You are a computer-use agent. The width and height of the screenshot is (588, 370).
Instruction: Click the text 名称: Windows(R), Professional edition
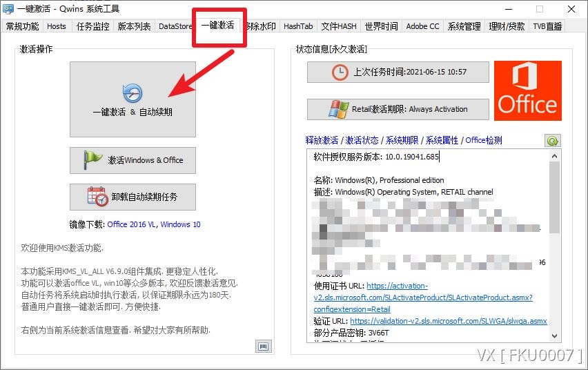click(379, 180)
